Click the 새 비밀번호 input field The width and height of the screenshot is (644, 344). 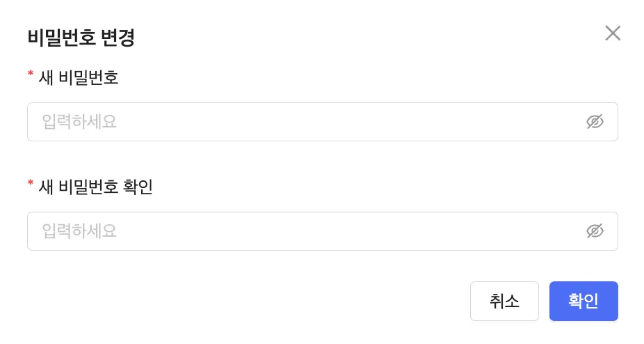coord(306,122)
